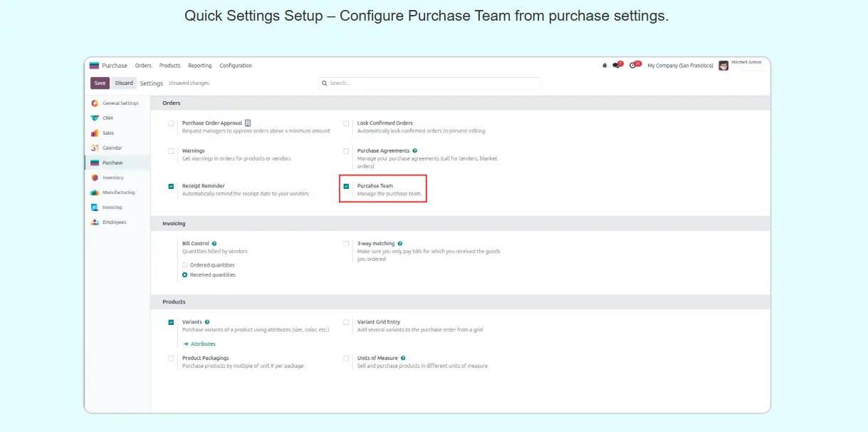Enable the Lock Confirmed Orders checkbox

tap(346, 123)
